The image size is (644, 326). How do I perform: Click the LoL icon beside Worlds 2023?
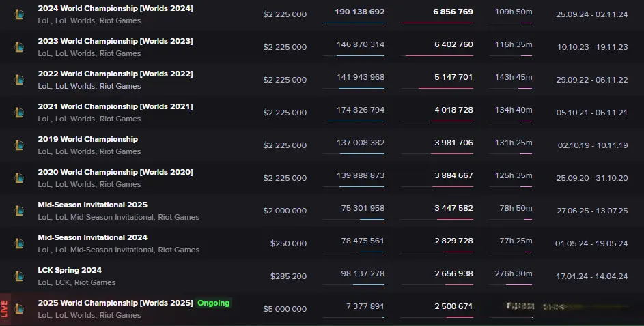[19, 47]
